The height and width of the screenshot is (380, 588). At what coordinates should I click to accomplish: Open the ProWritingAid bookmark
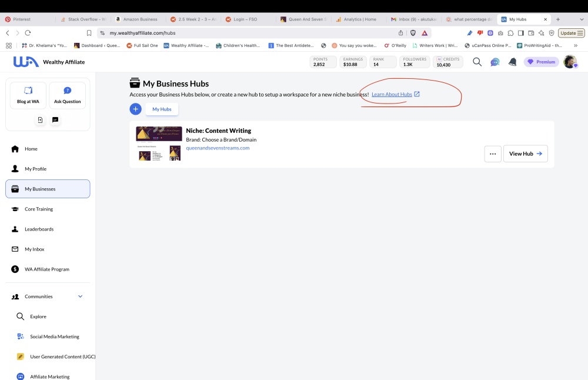click(539, 45)
